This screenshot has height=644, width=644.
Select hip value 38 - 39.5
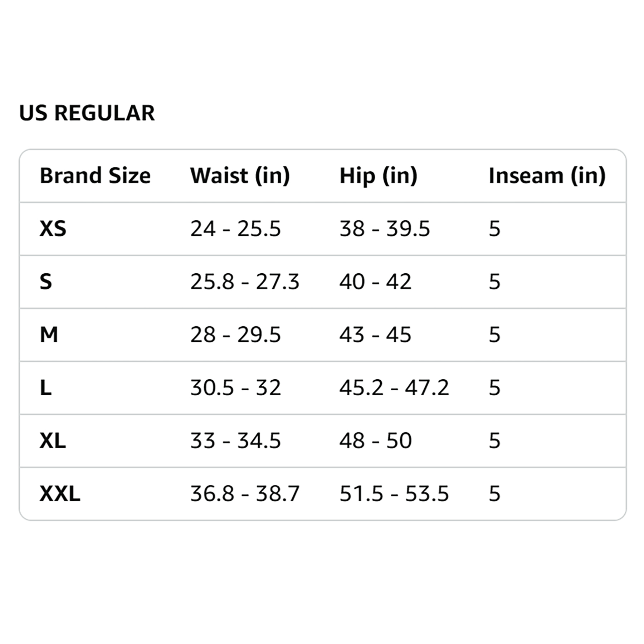coord(385,229)
